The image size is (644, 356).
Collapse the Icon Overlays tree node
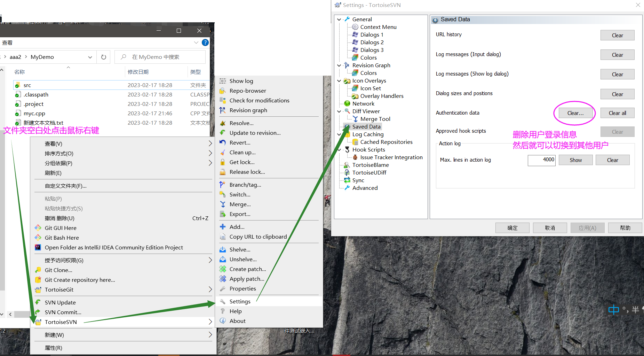pos(339,80)
